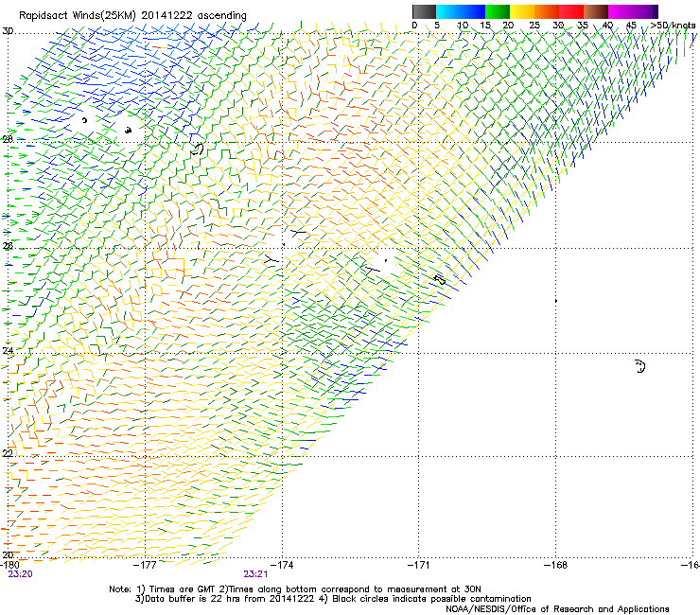Click the 'Data buffer is 22 hrs' note line

333,599
